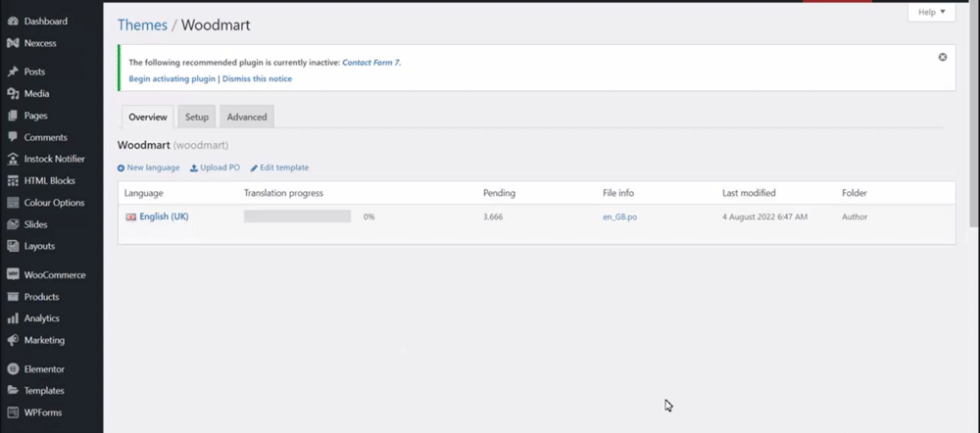Click the UK flag icon
The height and width of the screenshot is (433, 980).
pyautogui.click(x=130, y=216)
